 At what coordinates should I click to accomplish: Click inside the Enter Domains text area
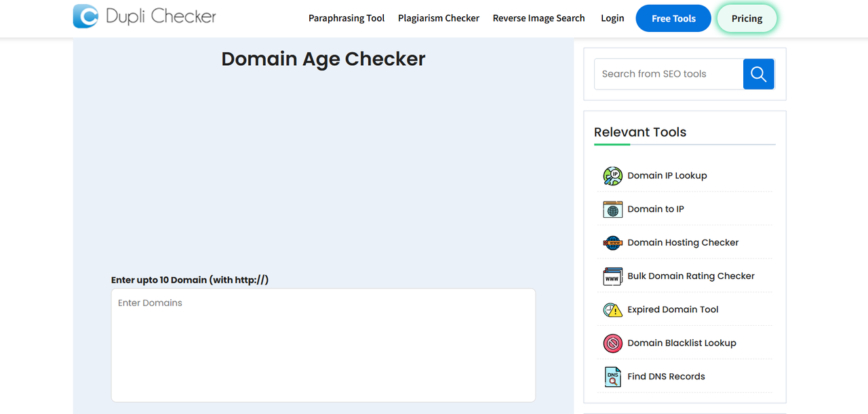coord(323,345)
